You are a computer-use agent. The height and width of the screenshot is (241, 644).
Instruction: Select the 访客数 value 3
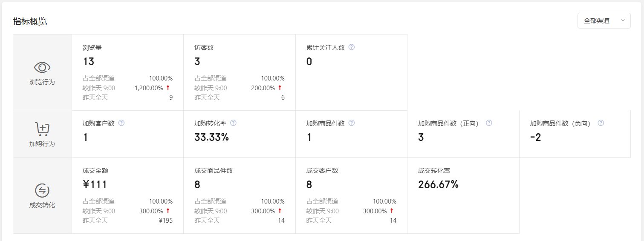[x=197, y=62]
